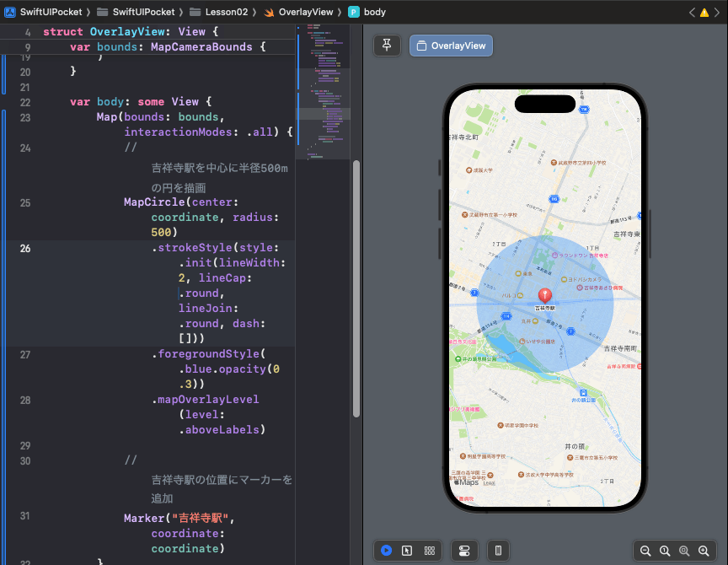
Task: Click the 'Marker("吉祥寺駅",' code
Action: (x=179, y=519)
